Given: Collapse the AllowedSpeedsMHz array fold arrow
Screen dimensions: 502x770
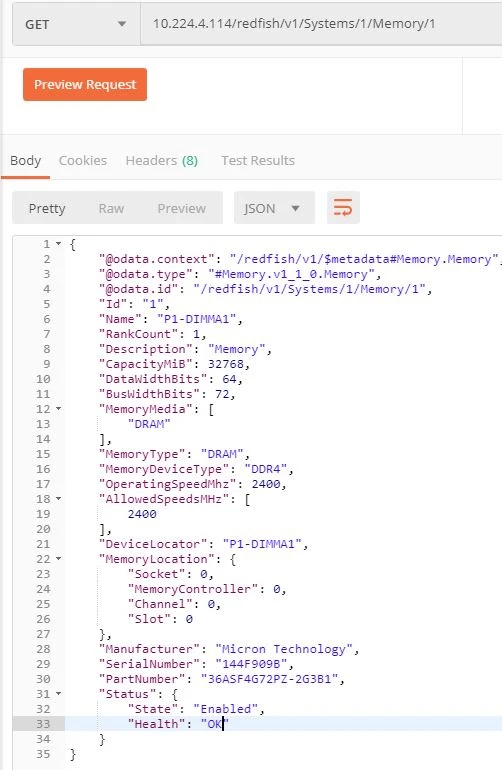Looking at the screenshot, I should click(58, 499).
